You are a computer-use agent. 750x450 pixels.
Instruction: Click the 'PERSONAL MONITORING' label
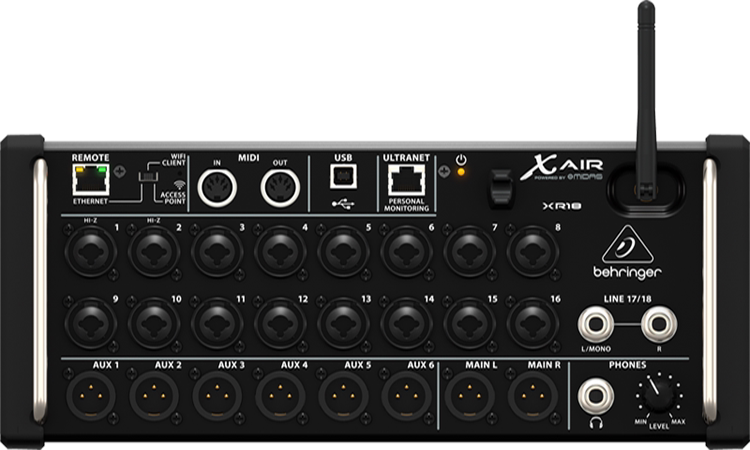point(407,205)
